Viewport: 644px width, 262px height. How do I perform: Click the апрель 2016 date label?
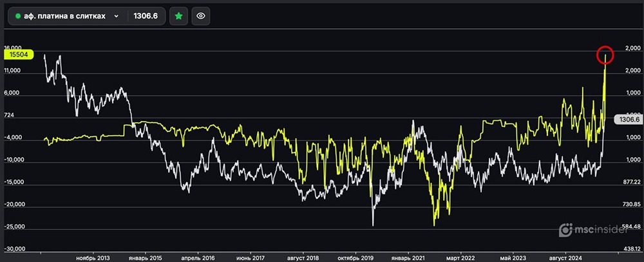198,258
